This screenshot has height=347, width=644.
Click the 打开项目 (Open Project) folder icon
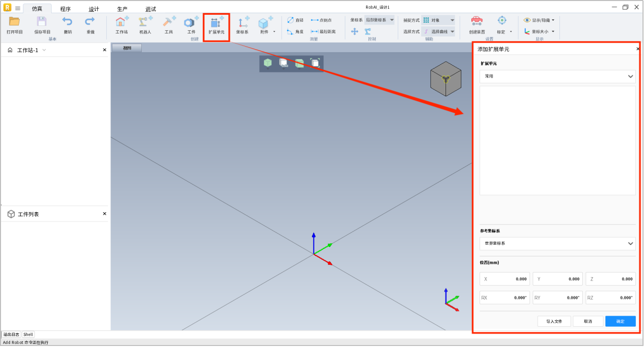click(14, 22)
